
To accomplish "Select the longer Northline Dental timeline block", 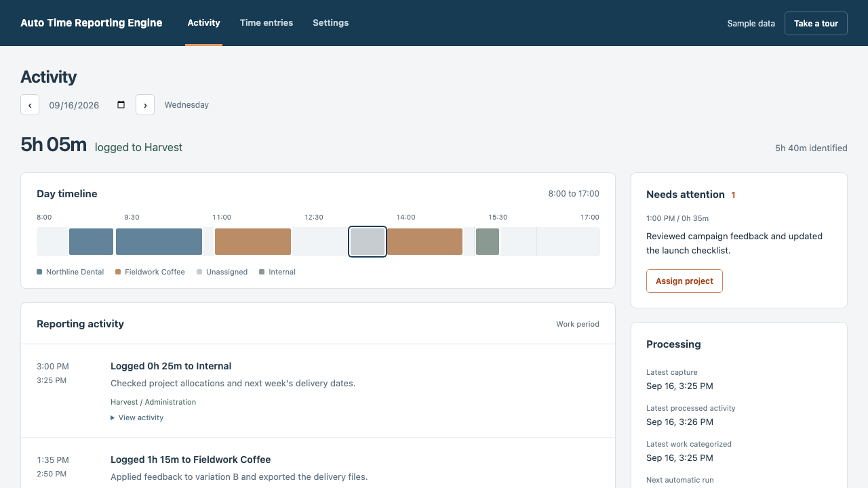I will click(159, 242).
